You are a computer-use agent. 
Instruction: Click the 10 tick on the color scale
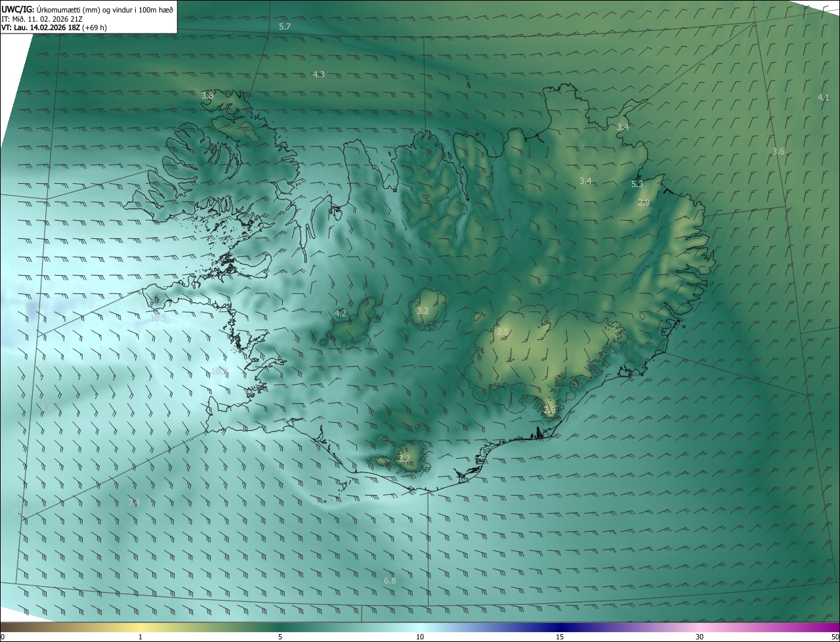tap(420, 637)
